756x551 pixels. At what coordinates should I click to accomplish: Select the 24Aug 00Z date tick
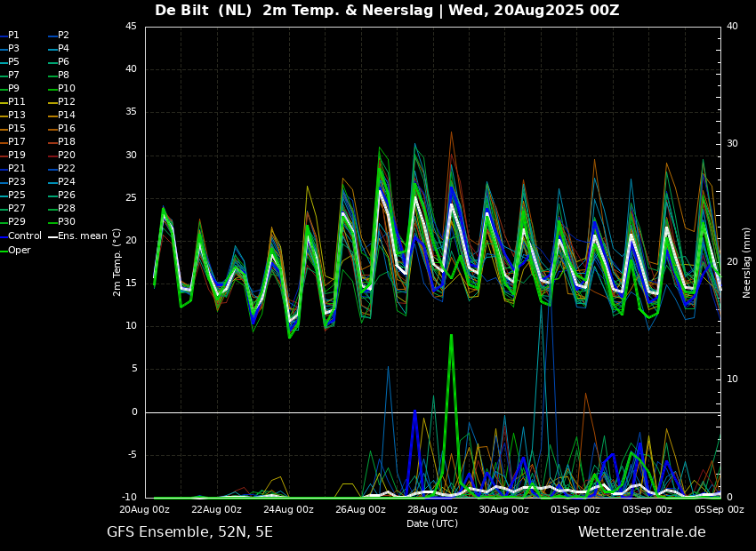[288, 509]
